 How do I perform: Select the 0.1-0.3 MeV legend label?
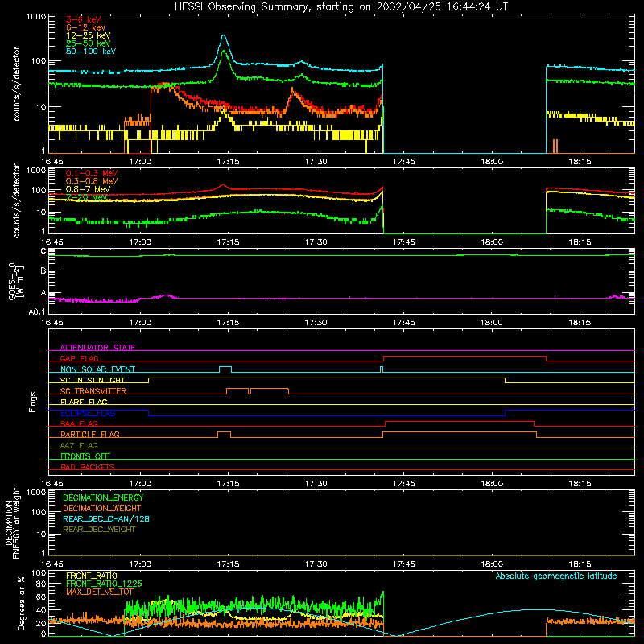[92, 173]
